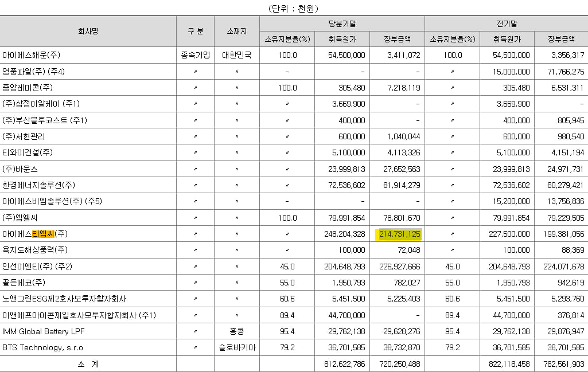Click the 회사명 column header
Viewport: 588px width, 372px height.
point(88,31)
